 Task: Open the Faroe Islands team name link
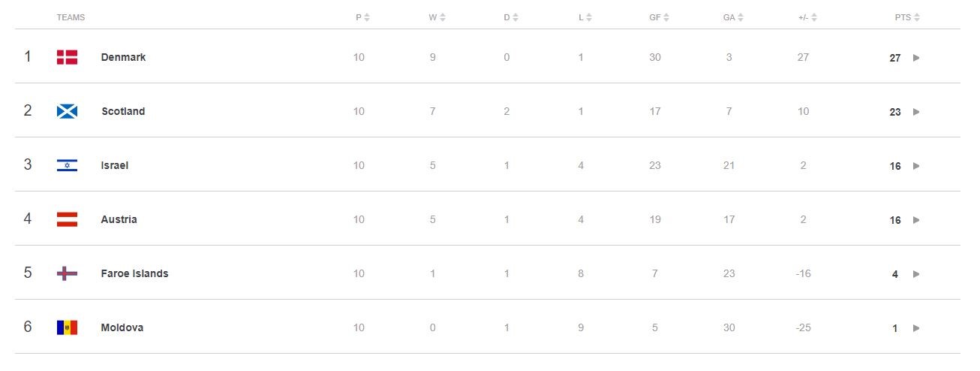point(134,273)
